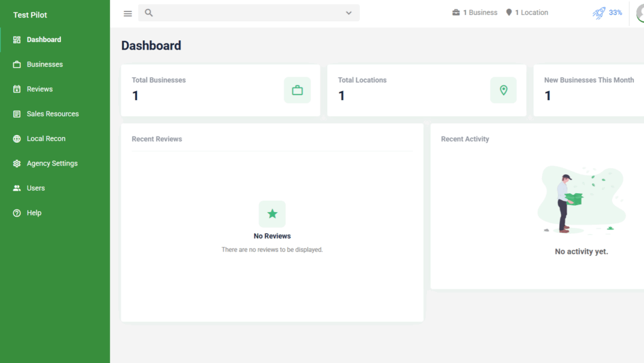Expand the search bar dropdown chevron
The height and width of the screenshot is (363, 644).
coord(348,13)
